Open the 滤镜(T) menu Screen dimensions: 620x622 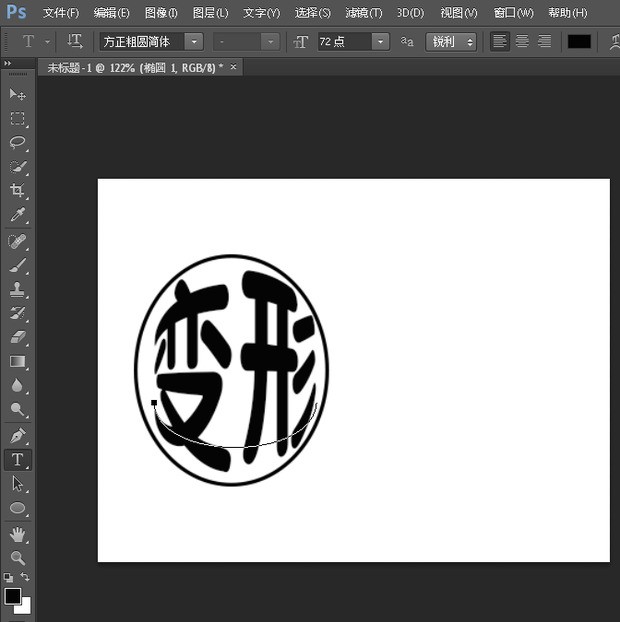tap(364, 13)
